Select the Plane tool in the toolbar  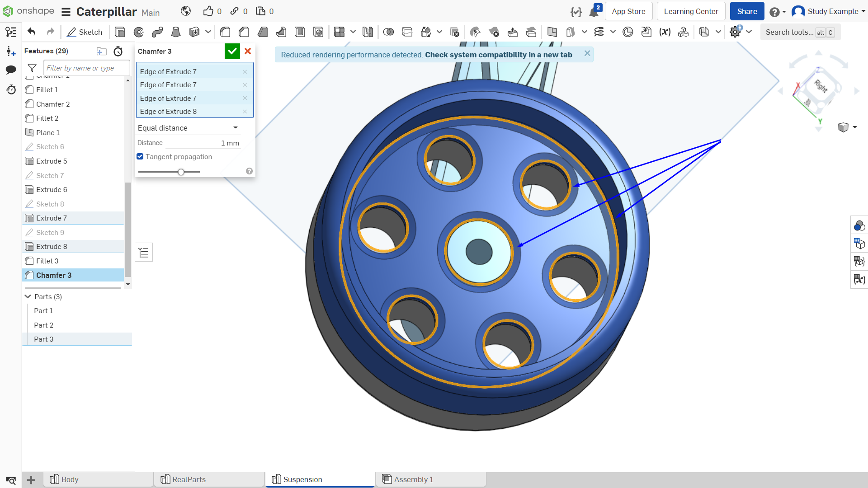coord(552,32)
